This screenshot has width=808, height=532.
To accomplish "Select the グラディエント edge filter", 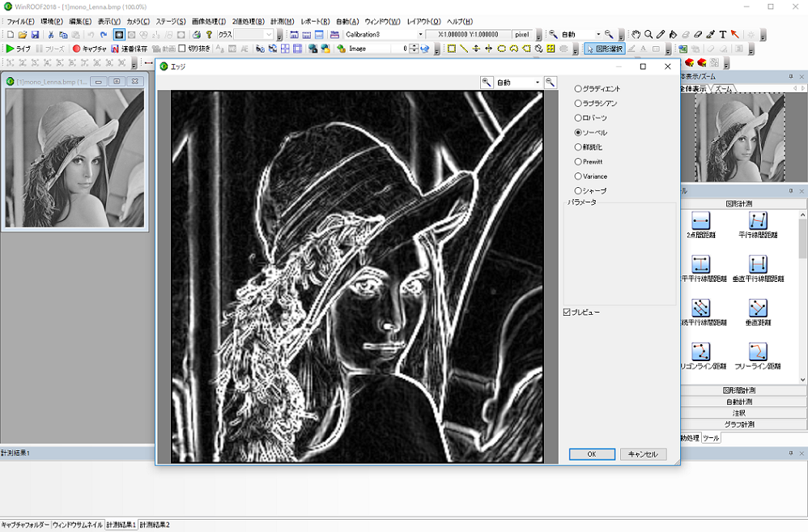I will point(597,89).
